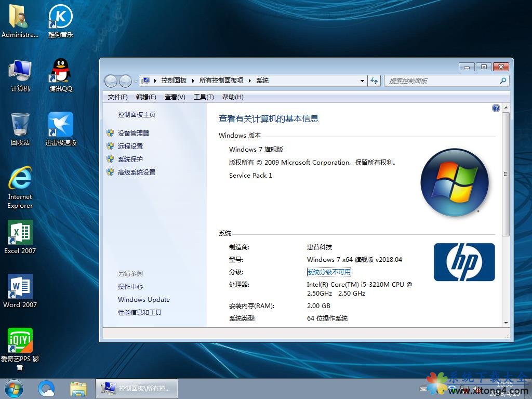Click the Windows 7 logo image
This screenshot has width=532, height=399.
[x=455, y=182]
